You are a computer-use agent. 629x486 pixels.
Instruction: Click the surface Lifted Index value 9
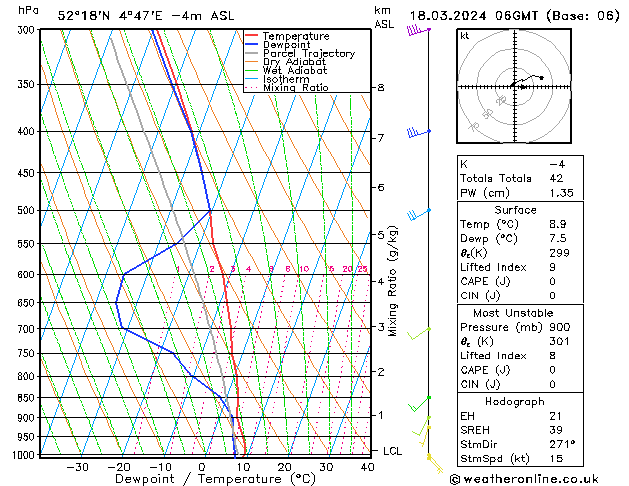553,267
